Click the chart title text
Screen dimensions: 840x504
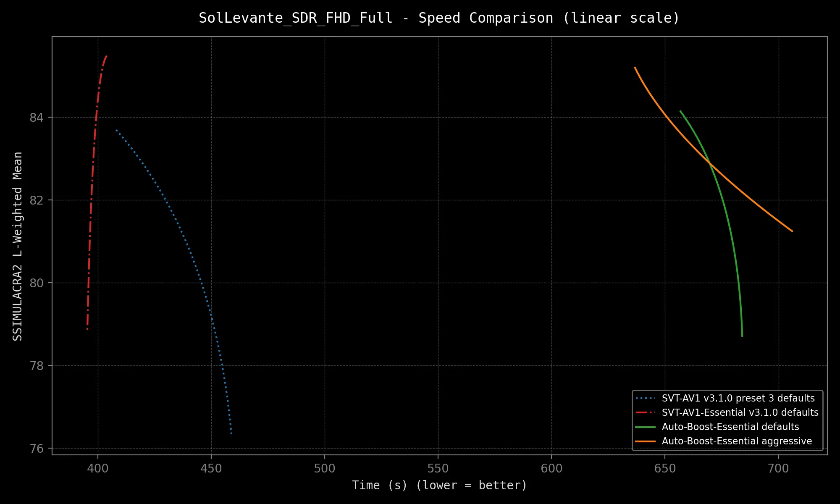click(439, 18)
